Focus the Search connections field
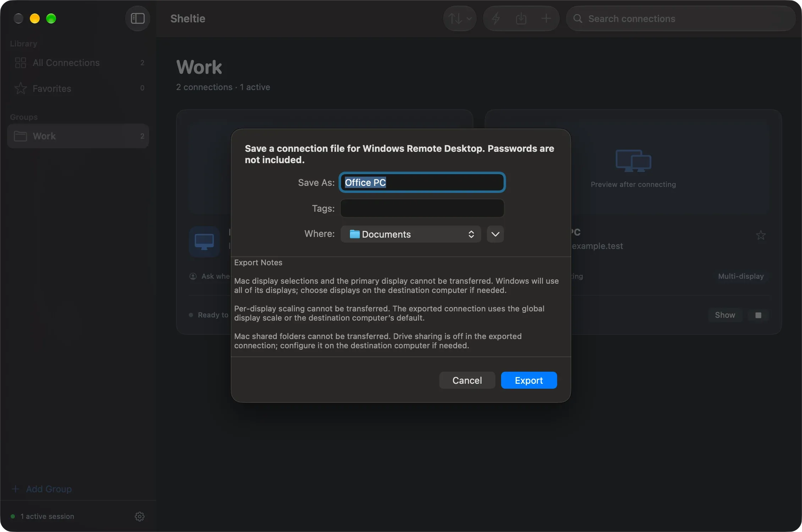The height and width of the screenshot is (532, 802). pos(681,18)
